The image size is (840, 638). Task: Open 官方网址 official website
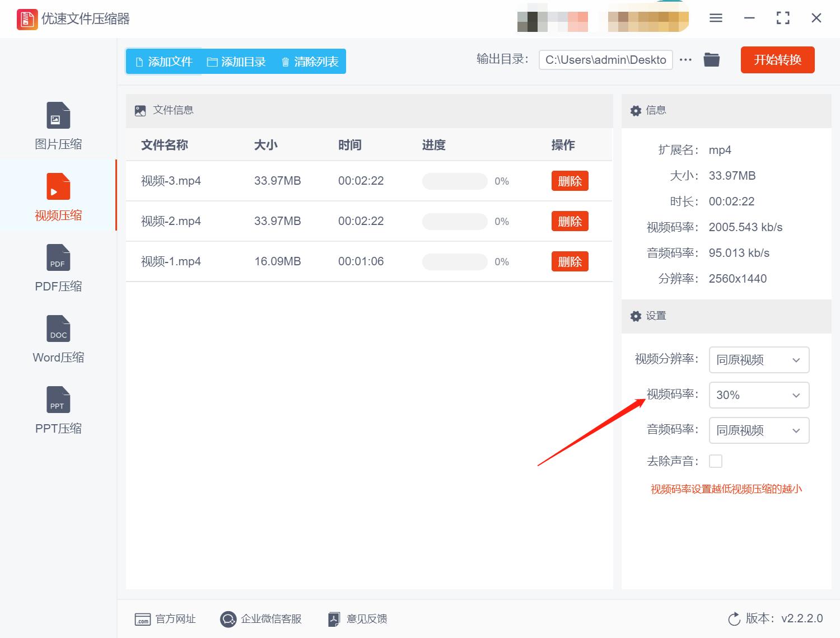165,619
